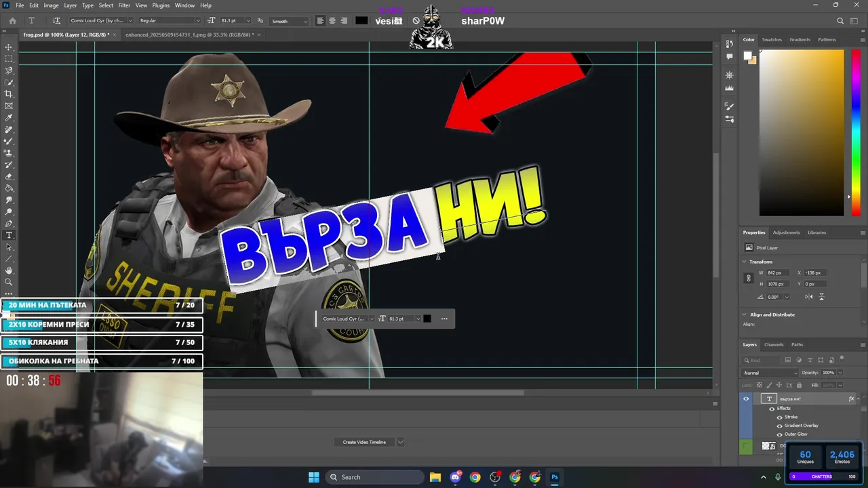The height and width of the screenshot is (488, 868).
Task: Select the Hand tool
Action: tap(9, 270)
